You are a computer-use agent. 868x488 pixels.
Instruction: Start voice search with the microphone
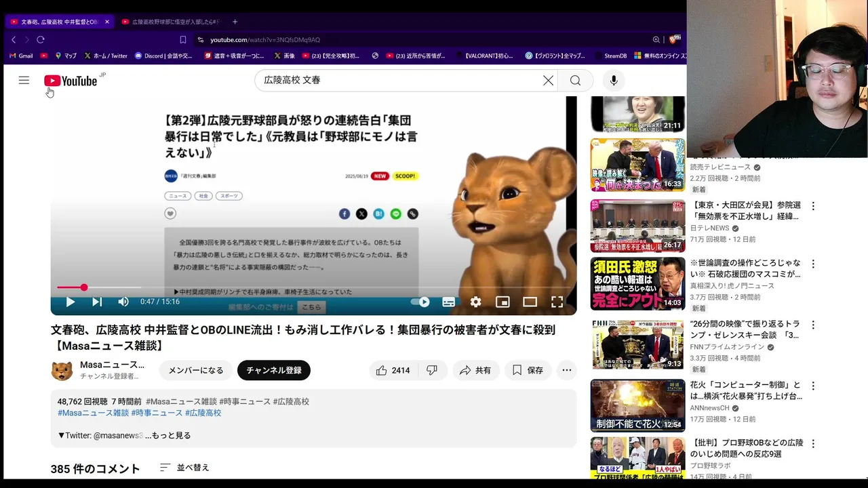(x=614, y=81)
